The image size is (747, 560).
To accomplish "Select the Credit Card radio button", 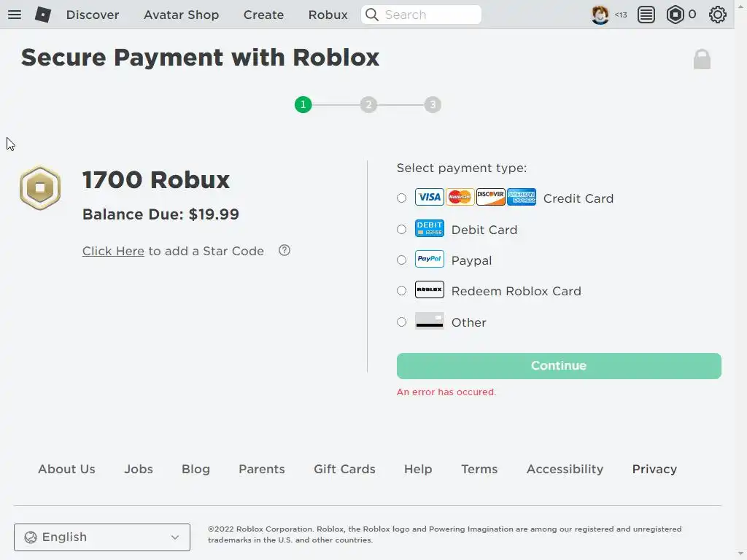I will (x=402, y=198).
